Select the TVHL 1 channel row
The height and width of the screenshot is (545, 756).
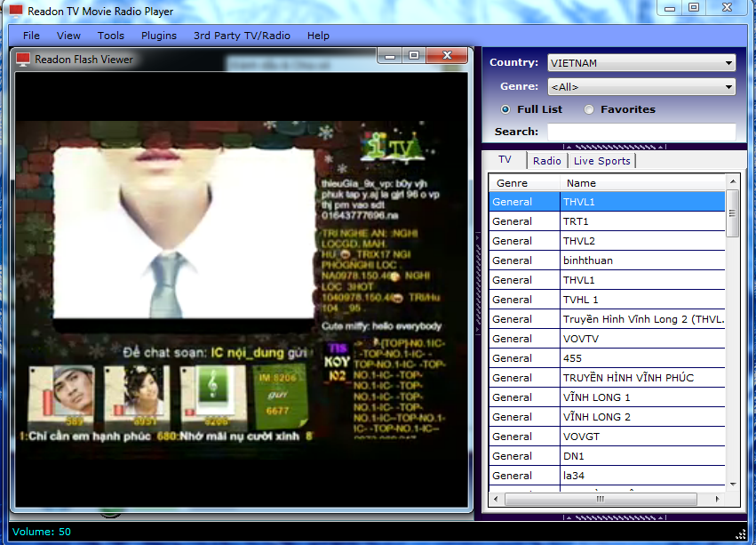click(607, 300)
